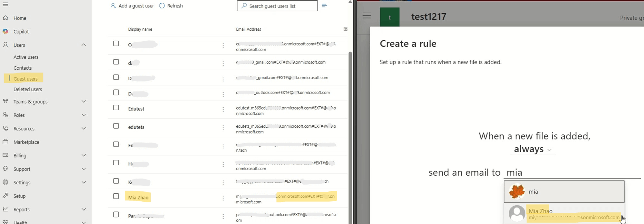Select the Edutest row checkbox
This screenshot has height=224, width=644.
116,108
